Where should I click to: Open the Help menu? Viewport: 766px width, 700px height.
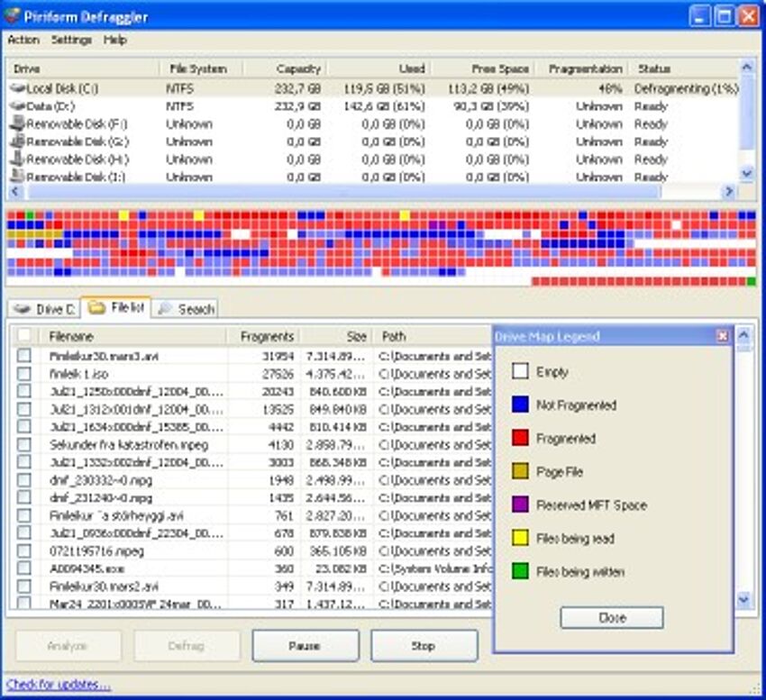tap(114, 40)
